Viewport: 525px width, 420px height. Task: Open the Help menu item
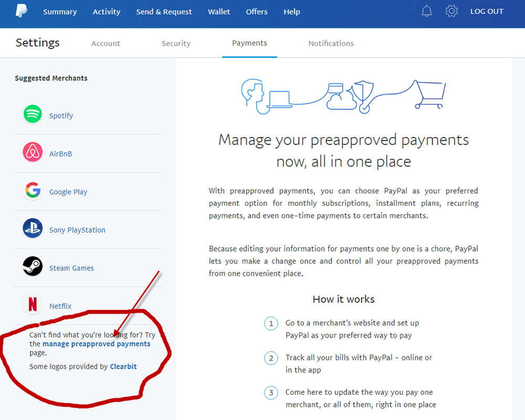point(292,12)
